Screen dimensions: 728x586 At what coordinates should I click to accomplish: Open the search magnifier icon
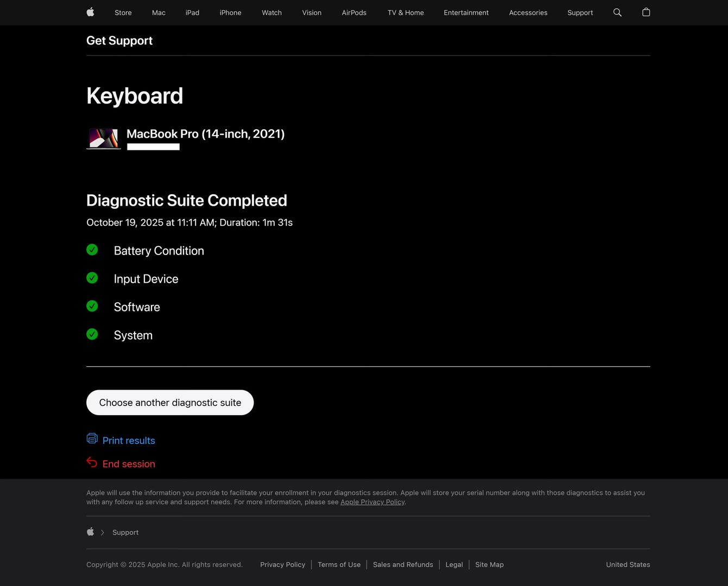tap(617, 12)
